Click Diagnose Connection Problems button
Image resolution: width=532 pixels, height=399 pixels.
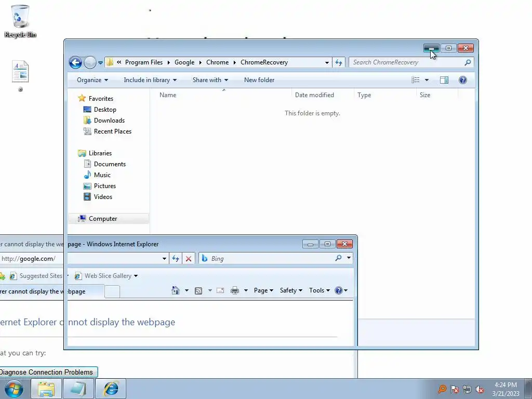48,372
